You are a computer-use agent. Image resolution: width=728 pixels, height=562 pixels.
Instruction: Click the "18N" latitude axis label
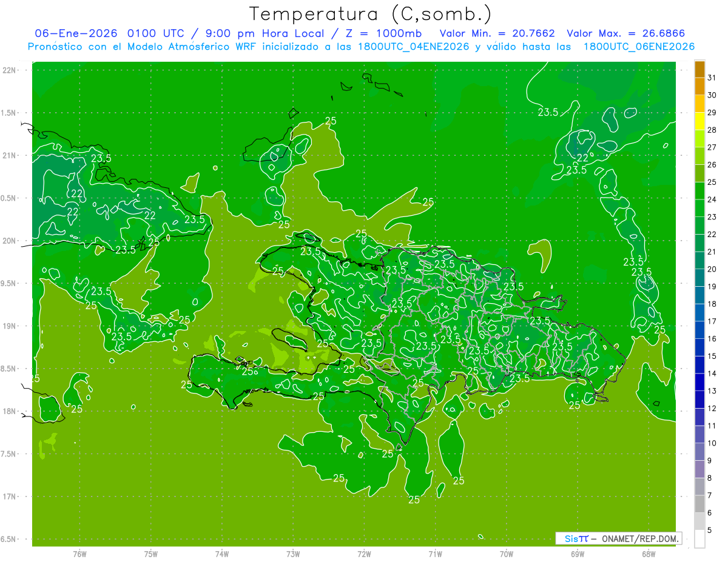click(x=9, y=412)
